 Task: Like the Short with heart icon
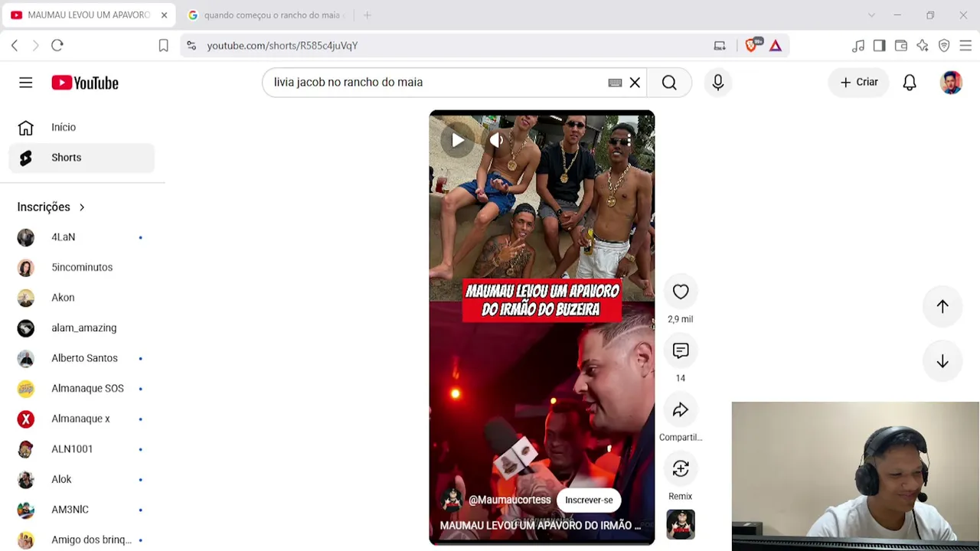tap(681, 292)
